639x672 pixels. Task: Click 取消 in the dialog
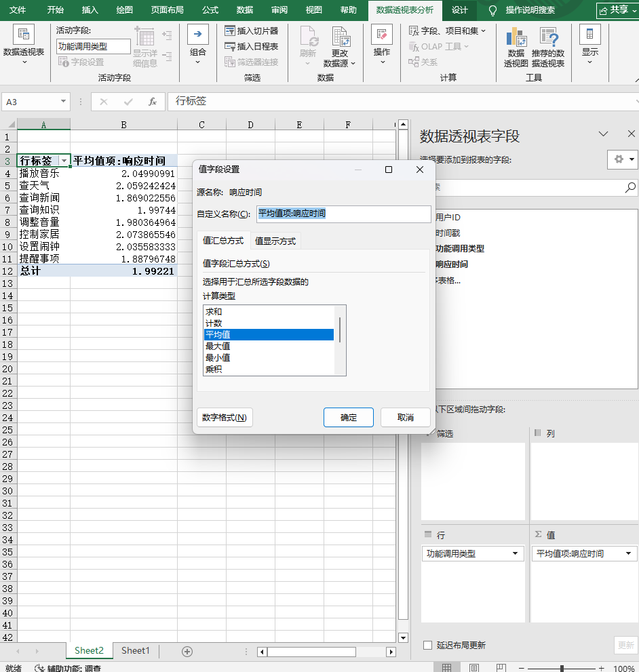[405, 418]
